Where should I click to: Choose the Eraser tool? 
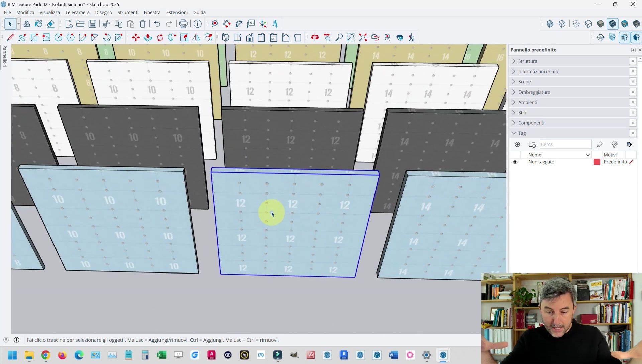50,24
